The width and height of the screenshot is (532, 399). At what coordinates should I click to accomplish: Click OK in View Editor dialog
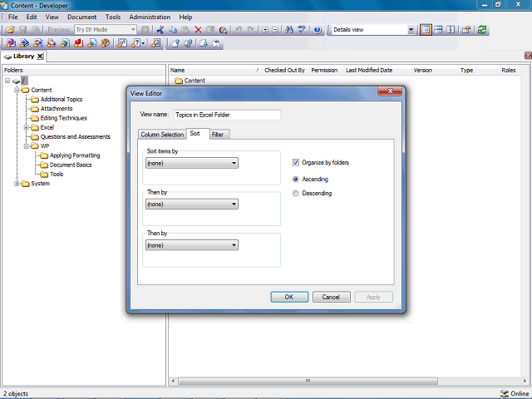pyautogui.click(x=289, y=297)
